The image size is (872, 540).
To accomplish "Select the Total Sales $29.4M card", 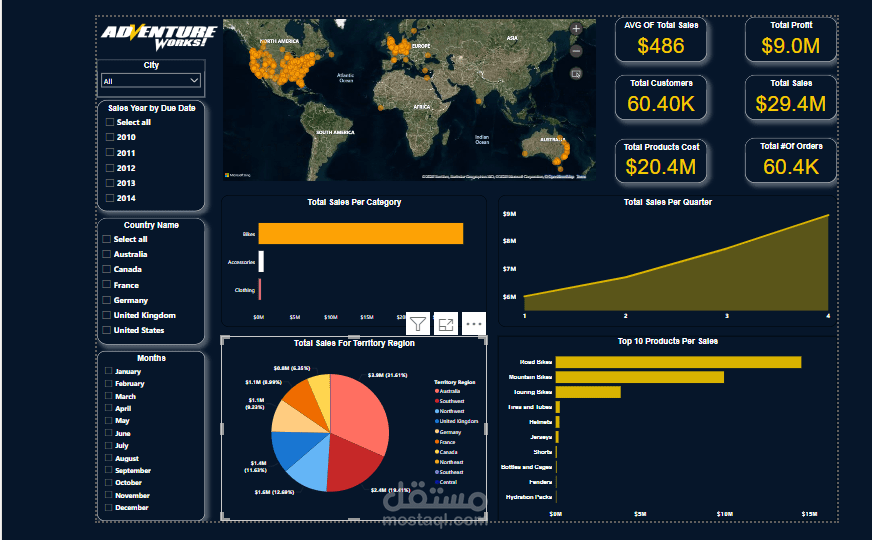I will coord(791,98).
